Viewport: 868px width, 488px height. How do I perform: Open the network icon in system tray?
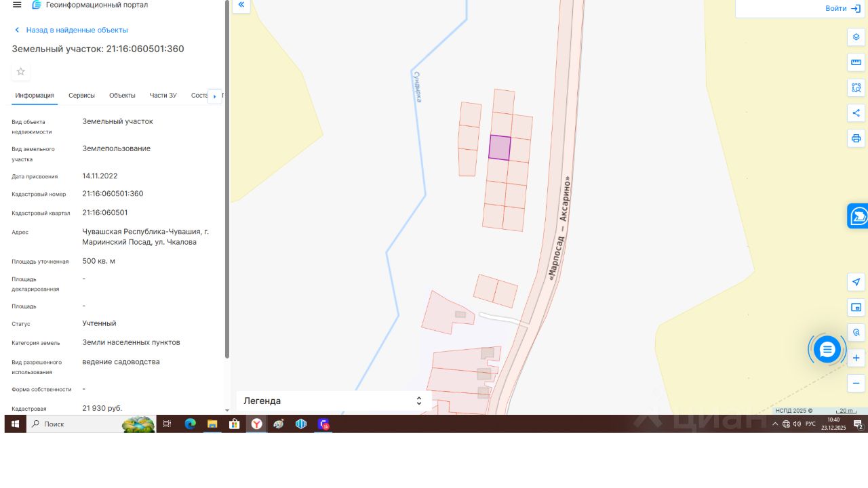pyautogui.click(x=786, y=424)
